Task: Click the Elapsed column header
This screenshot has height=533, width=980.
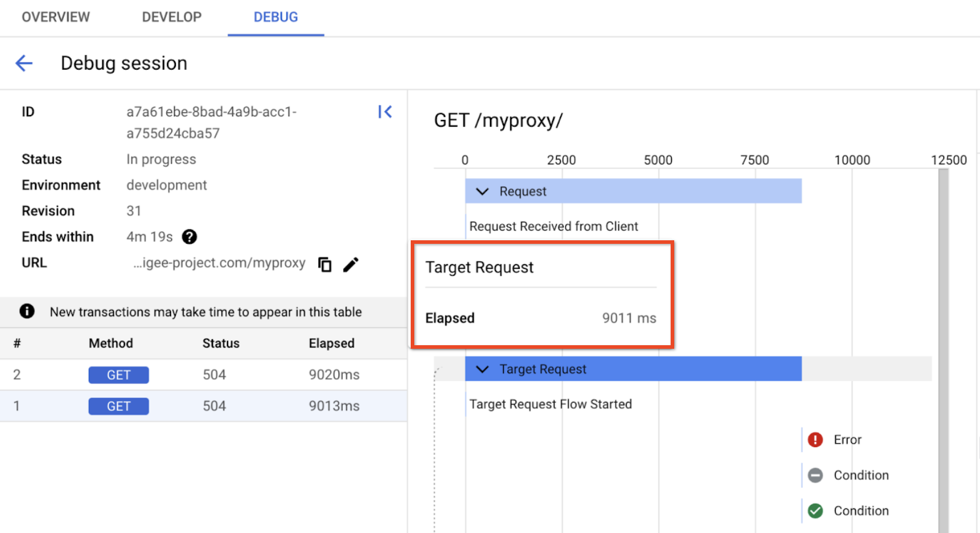Action: (331, 343)
